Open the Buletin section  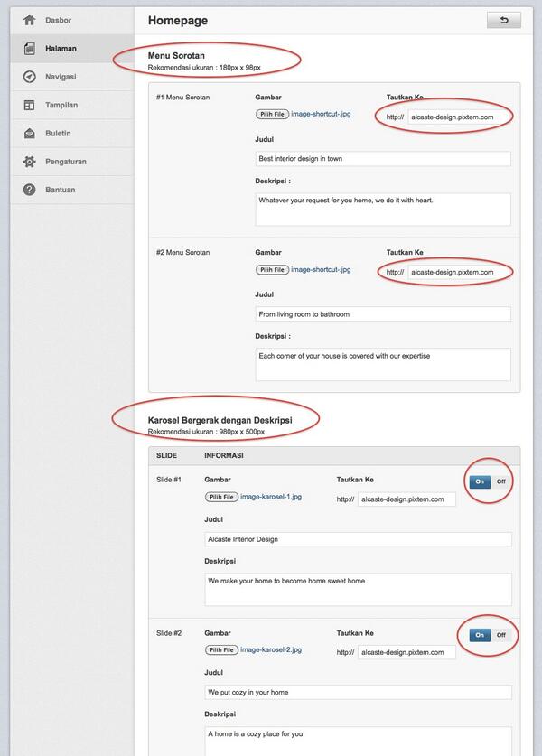coord(58,133)
